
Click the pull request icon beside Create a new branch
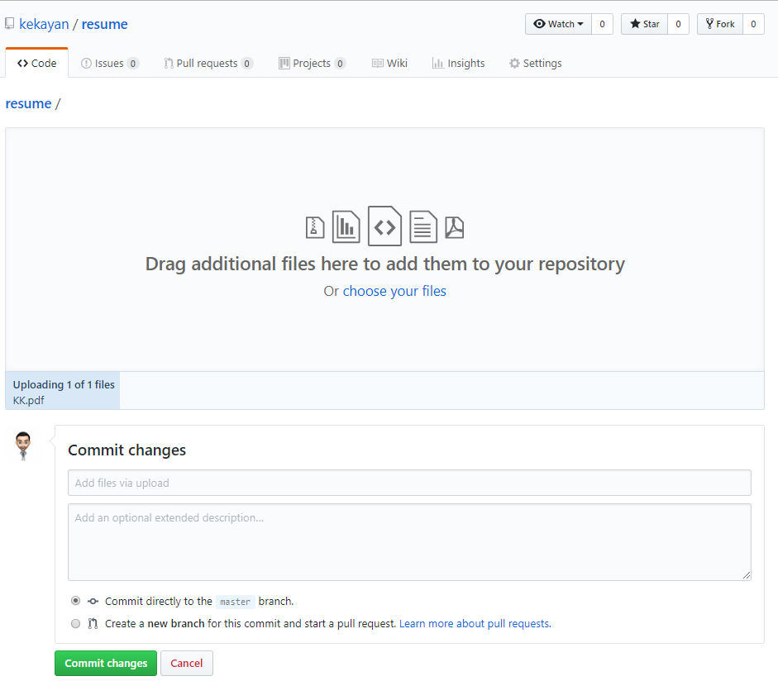click(93, 624)
